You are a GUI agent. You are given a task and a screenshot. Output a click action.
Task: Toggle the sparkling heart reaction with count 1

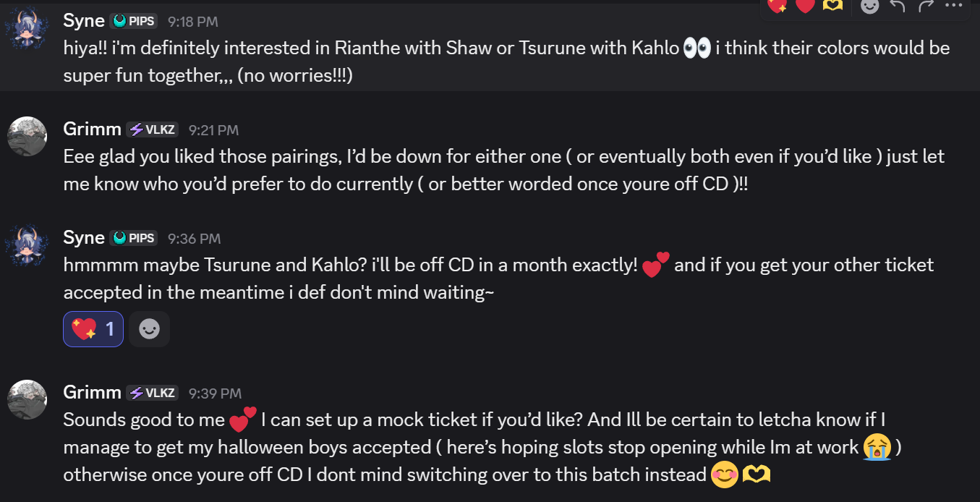pyautogui.click(x=93, y=329)
